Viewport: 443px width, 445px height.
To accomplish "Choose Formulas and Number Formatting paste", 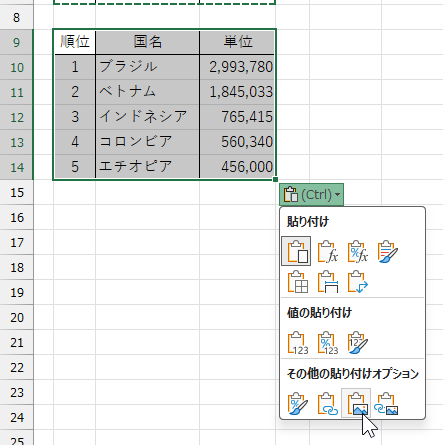I will tap(357, 251).
